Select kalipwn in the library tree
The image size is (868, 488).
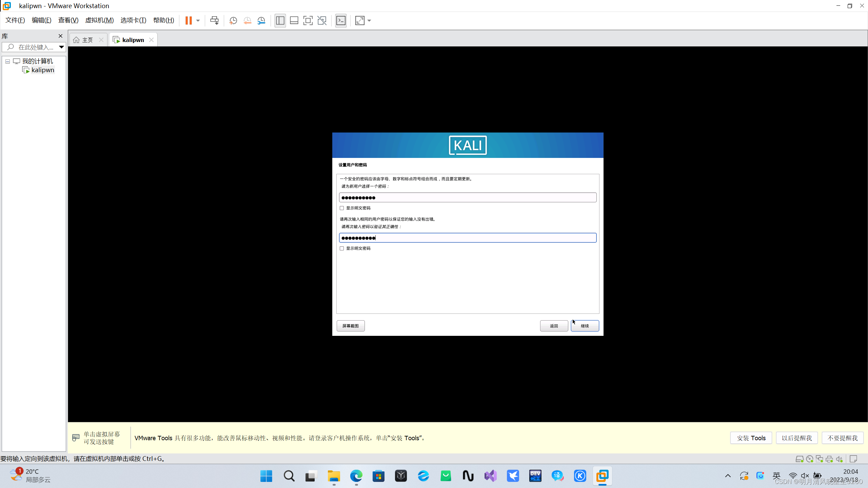(42, 70)
